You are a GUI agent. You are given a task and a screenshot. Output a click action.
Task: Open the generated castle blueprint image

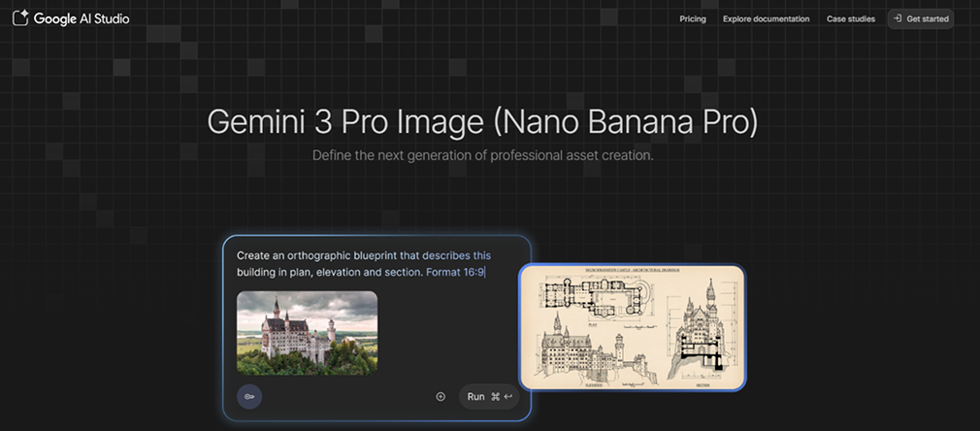coord(633,328)
